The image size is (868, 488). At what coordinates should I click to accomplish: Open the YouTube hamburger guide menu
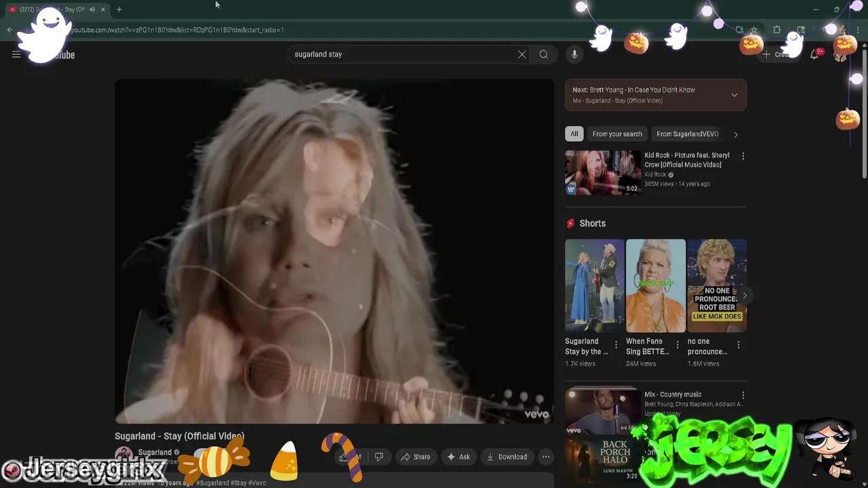coord(16,54)
